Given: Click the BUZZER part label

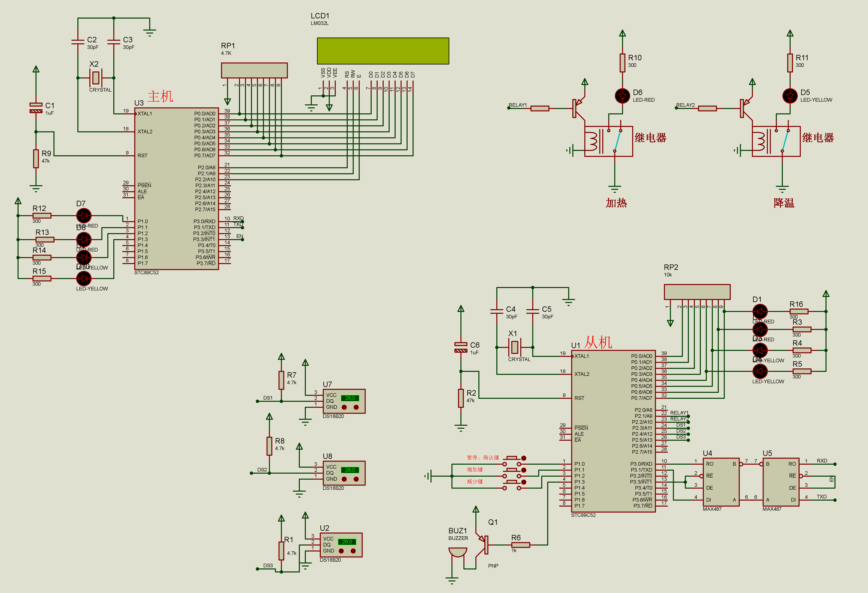Looking at the screenshot, I should (x=458, y=538).
